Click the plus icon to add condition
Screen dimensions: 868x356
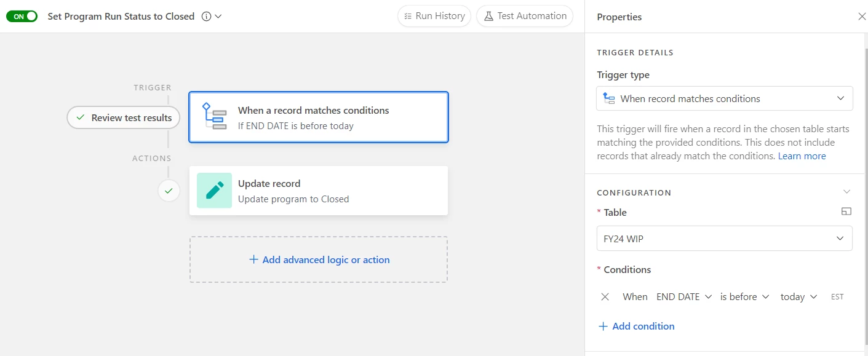(603, 326)
